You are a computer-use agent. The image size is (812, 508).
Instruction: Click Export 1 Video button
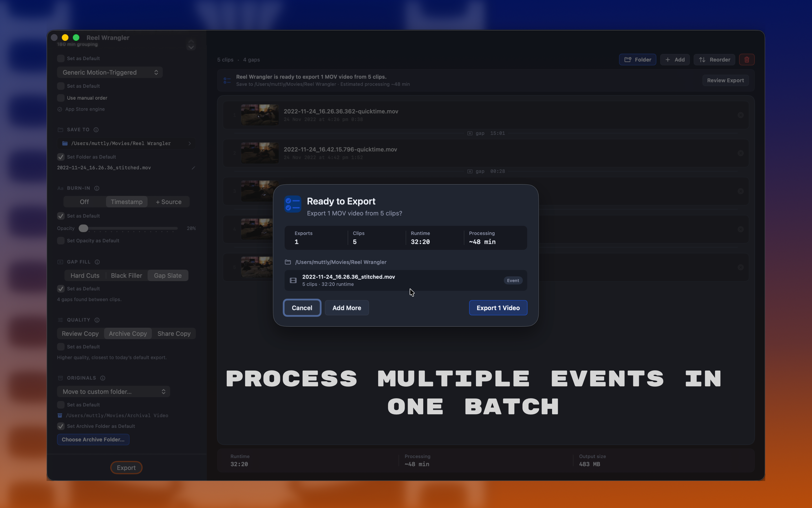pyautogui.click(x=498, y=308)
